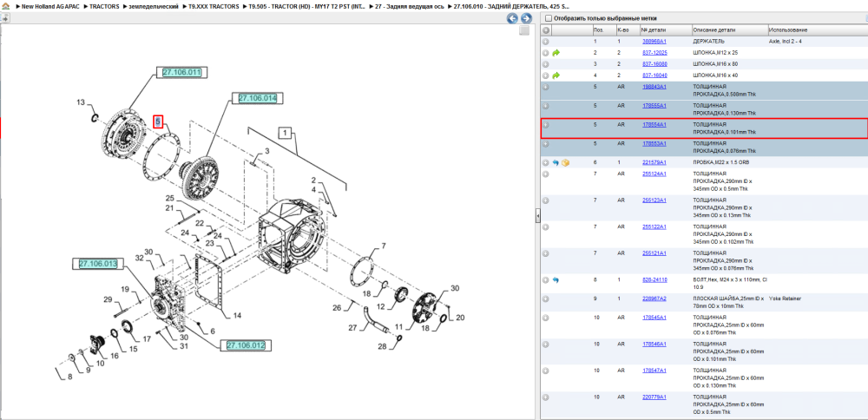Click the pin icon at diagram panel corner
Image resolution: width=868 pixels, height=420 pixels.
4,18
